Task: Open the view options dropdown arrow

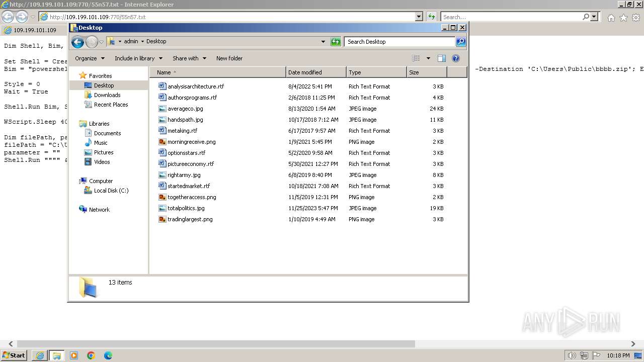Action: (428, 58)
